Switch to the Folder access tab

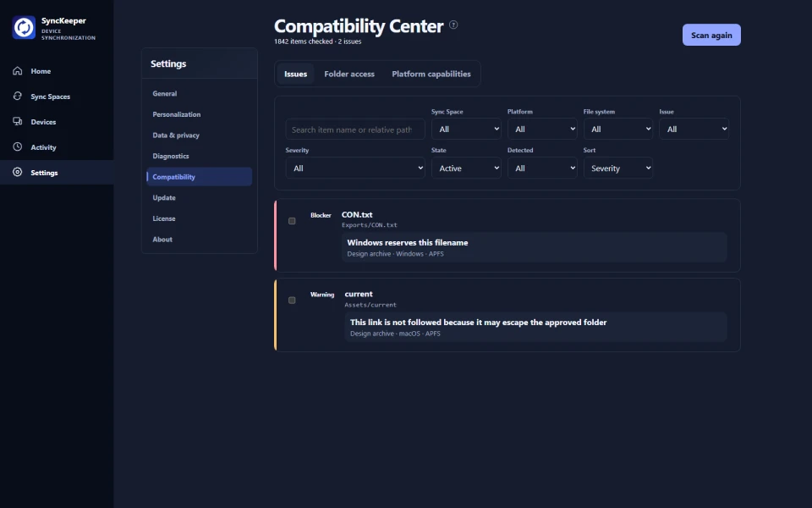pos(349,75)
